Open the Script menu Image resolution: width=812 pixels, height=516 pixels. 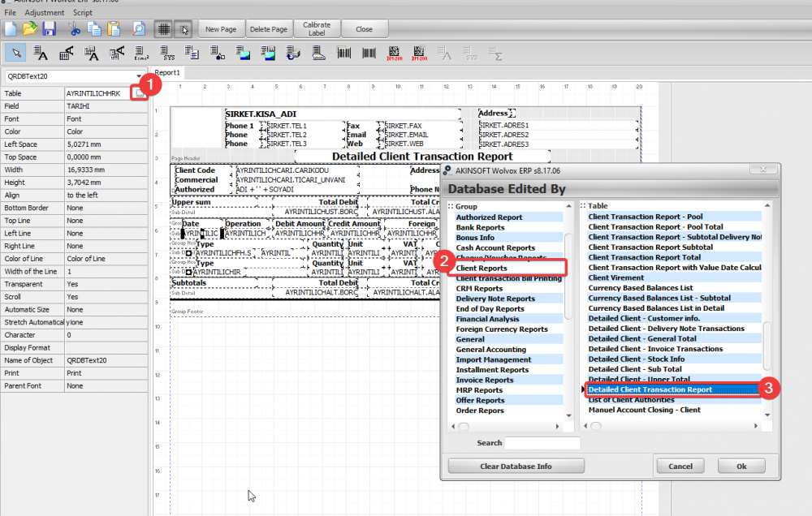point(82,12)
